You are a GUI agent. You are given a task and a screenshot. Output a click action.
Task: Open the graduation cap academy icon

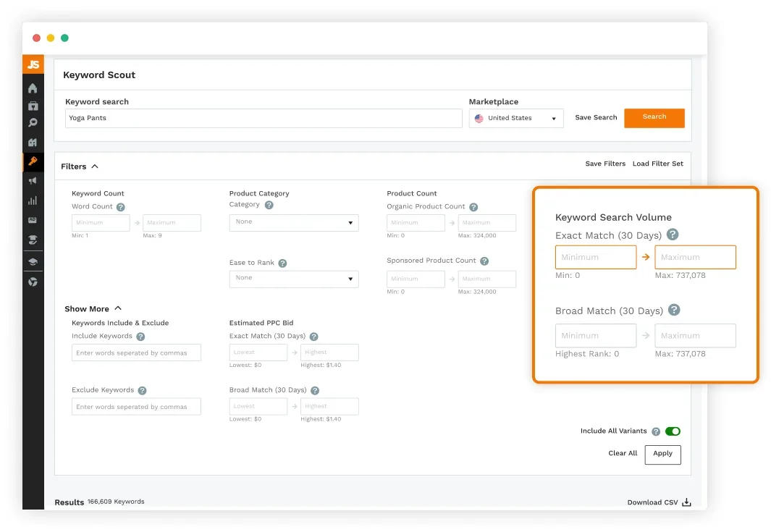[x=33, y=261]
